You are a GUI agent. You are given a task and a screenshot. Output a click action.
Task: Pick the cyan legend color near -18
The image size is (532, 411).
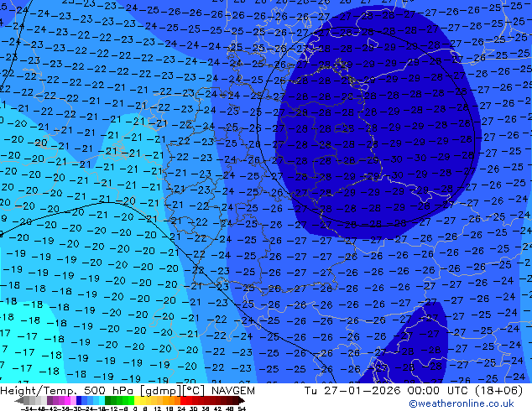tap(102, 400)
